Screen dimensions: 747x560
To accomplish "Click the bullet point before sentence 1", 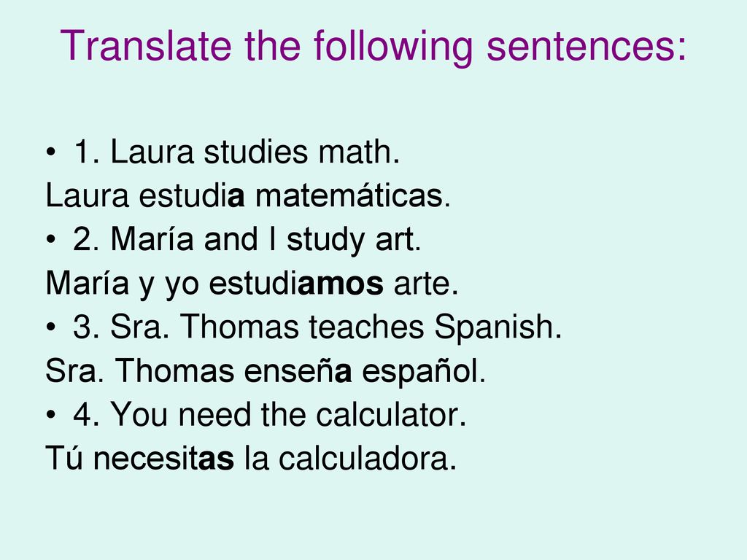I will [51, 153].
